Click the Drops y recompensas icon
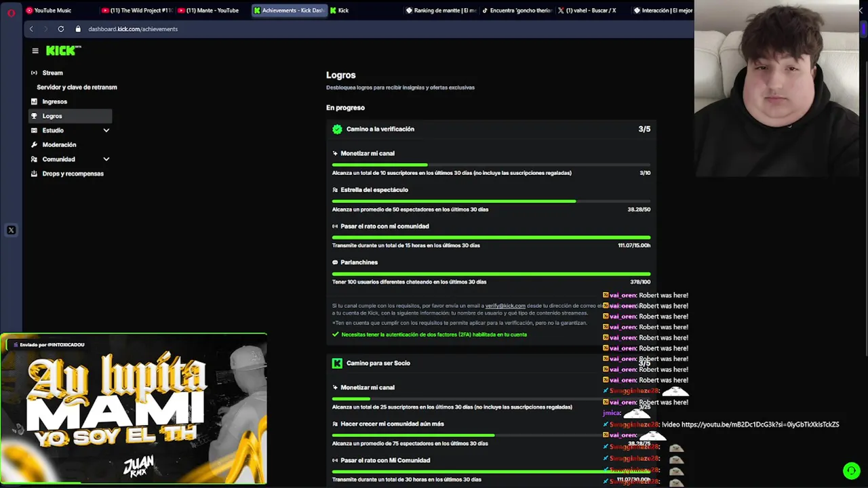 click(34, 174)
